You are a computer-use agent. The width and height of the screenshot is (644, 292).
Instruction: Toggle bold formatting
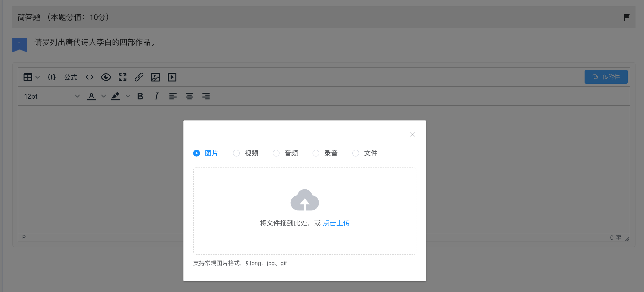(x=140, y=96)
